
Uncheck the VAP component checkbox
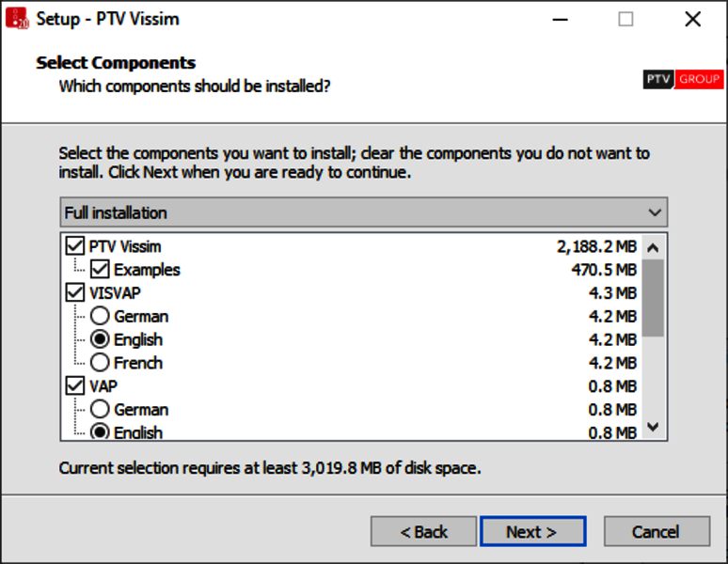coord(75,386)
